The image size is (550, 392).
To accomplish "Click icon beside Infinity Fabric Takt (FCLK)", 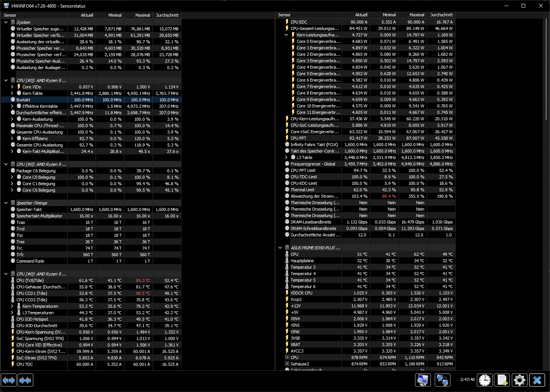I will (x=287, y=145).
